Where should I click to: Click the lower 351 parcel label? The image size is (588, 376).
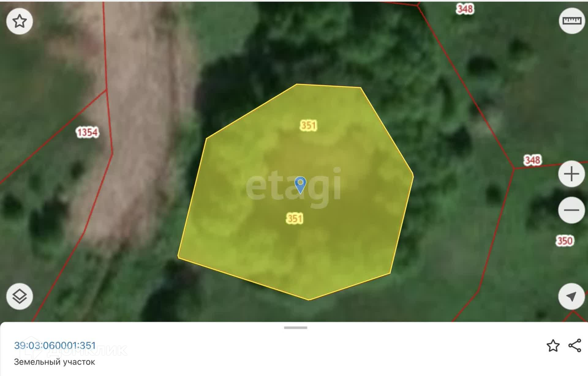(294, 218)
